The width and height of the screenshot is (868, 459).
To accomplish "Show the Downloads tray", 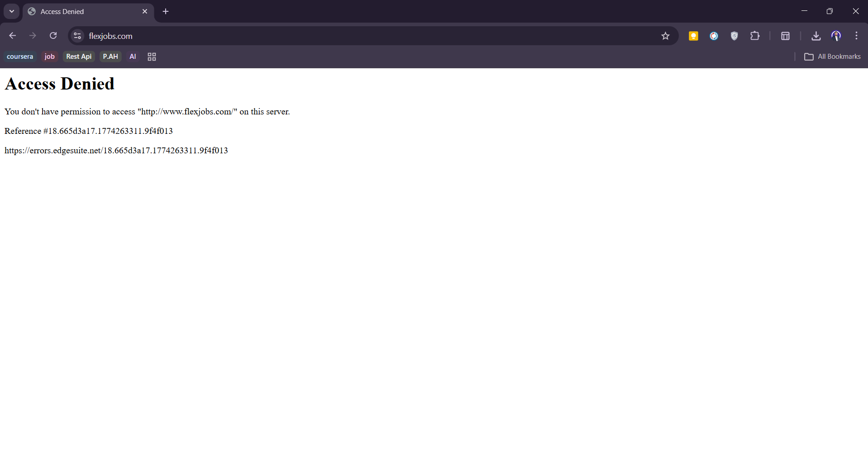I will (816, 36).
